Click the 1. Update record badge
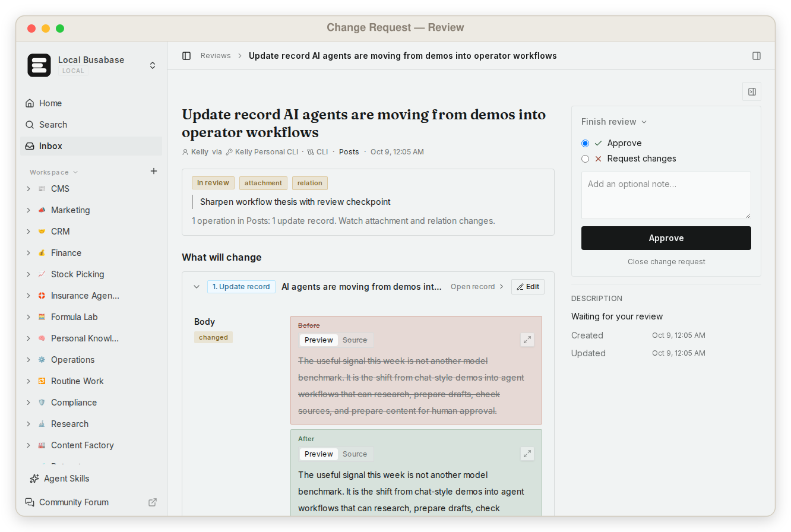 241,287
